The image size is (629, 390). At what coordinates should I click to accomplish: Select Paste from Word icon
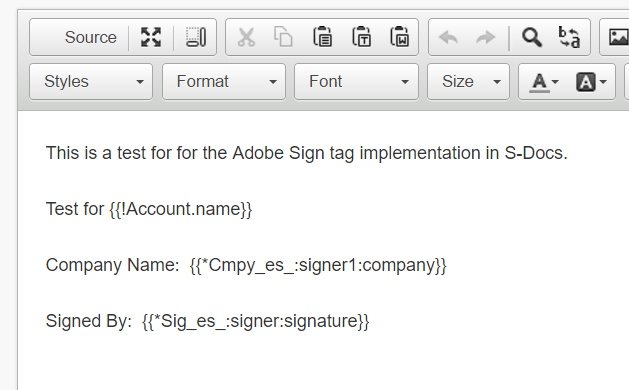coord(400,37)
